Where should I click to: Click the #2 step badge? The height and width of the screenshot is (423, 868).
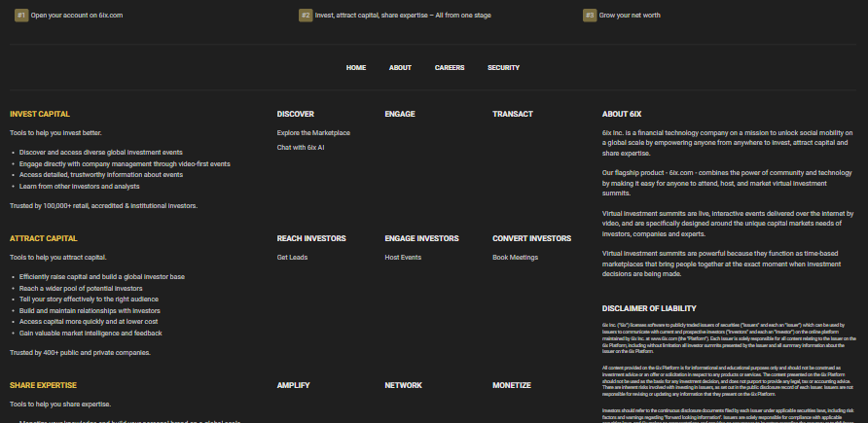(306, 16)
